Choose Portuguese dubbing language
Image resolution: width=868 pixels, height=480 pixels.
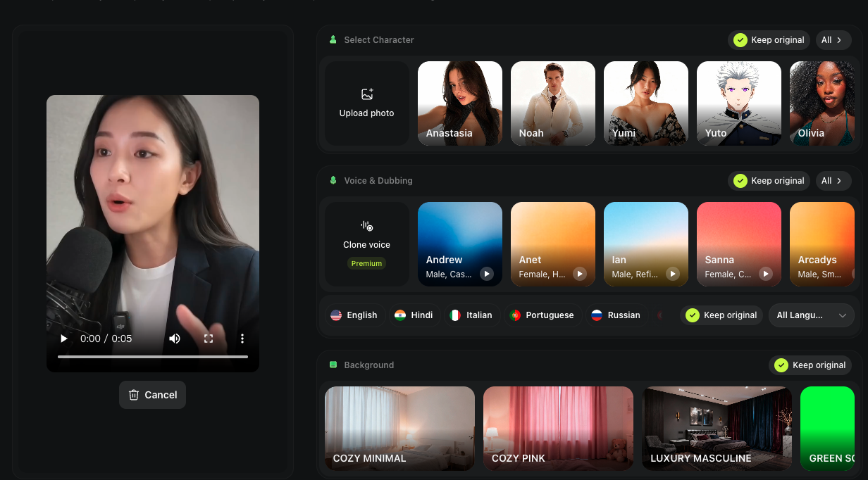click(x=541, y=315)
